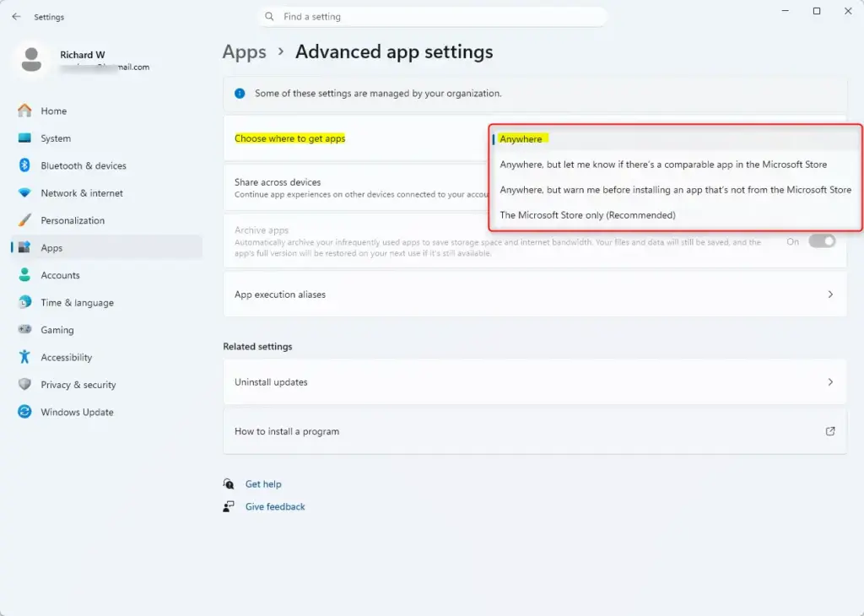
Task: Click the managed by your organization message
Action: click(378, 93)
